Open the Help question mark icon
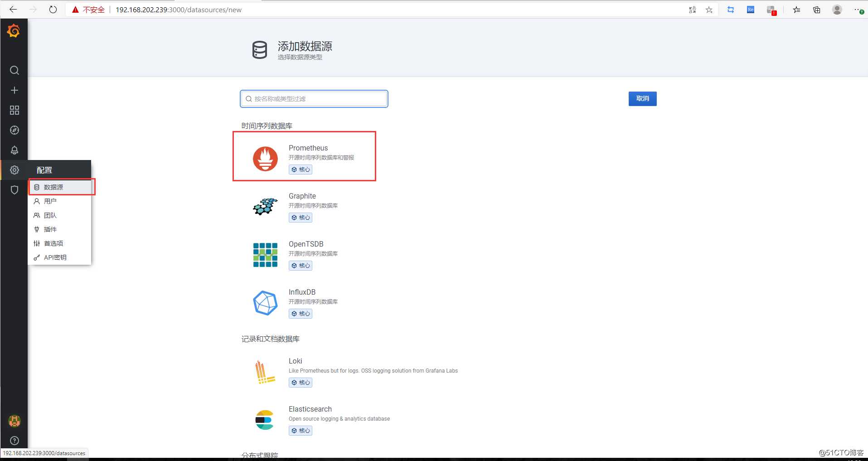The image size is (868, 461). (15, 441)
